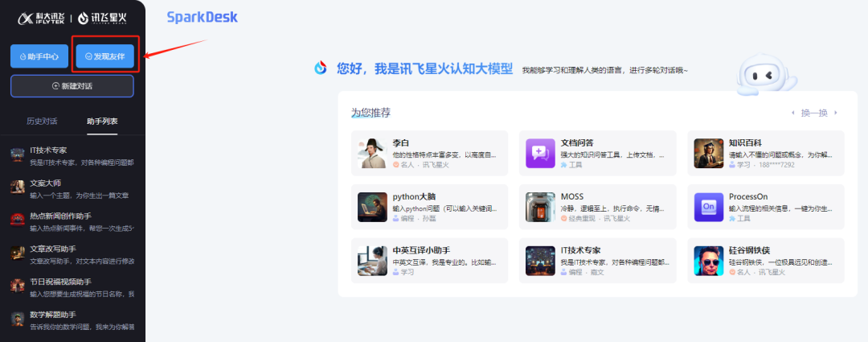This screenshot has width=868, height=342.
Task: Open the 助手中心 assistant center
Action: pyautogui.click(x=39, y=56)
